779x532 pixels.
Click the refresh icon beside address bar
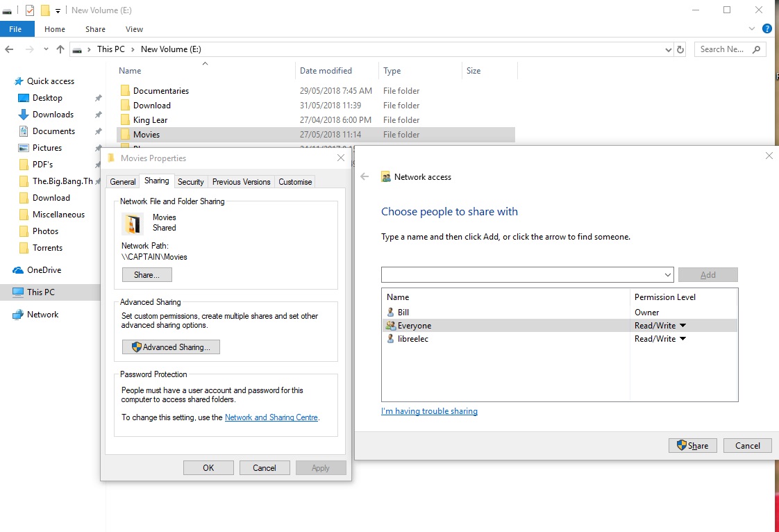(x=680, y=49)
